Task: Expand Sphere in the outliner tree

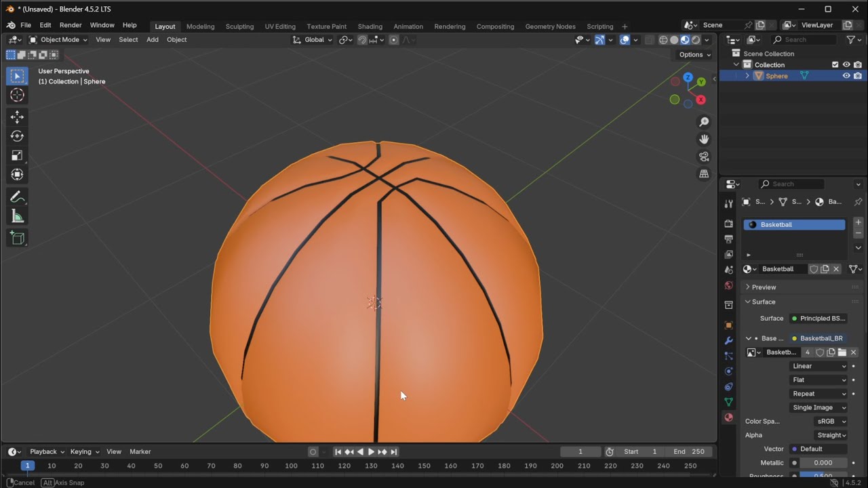Action: tap(747, 76)
